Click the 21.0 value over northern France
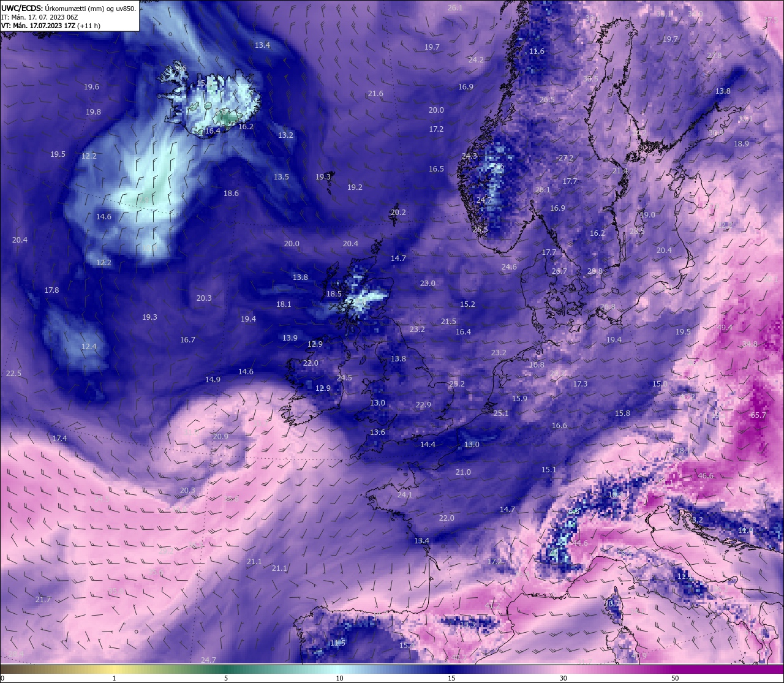 coord(463,472)
